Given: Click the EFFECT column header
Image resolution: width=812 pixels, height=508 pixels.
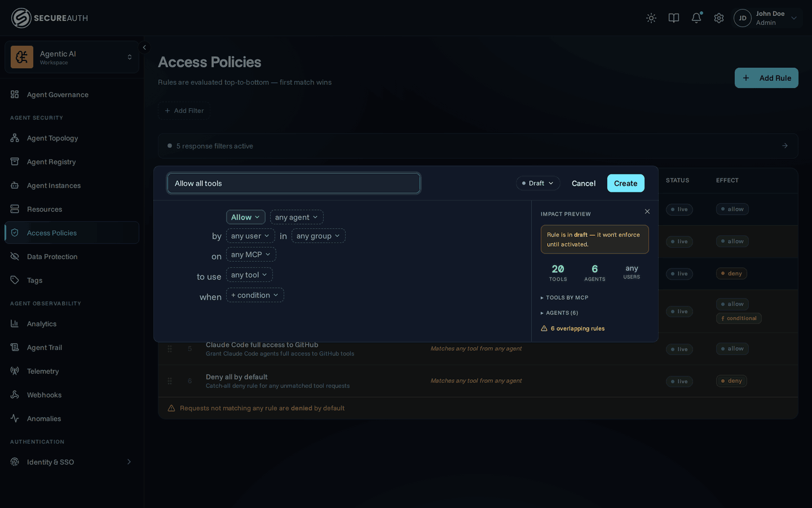Looking at the screenshot, I should [727, 181].
